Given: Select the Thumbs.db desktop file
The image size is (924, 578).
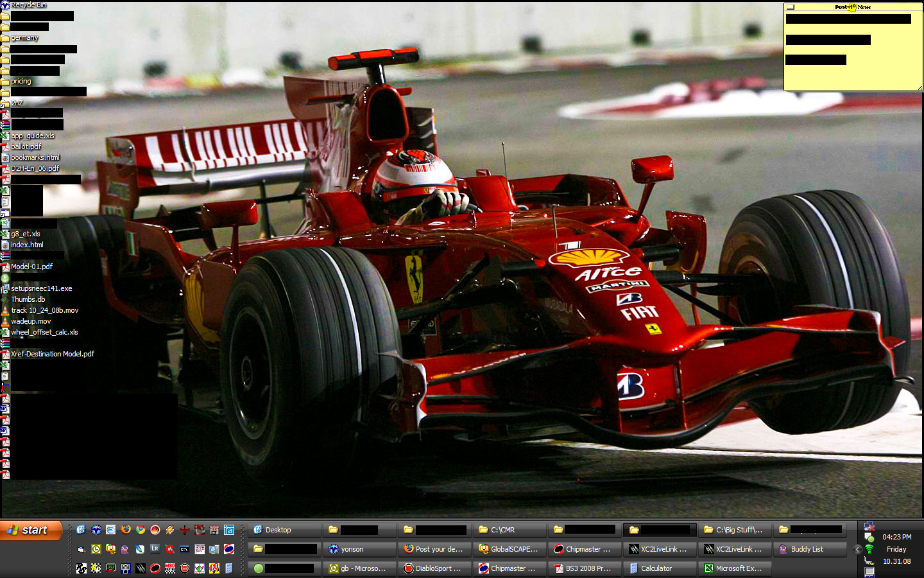Looking at the screenshot, I should 23,300.
